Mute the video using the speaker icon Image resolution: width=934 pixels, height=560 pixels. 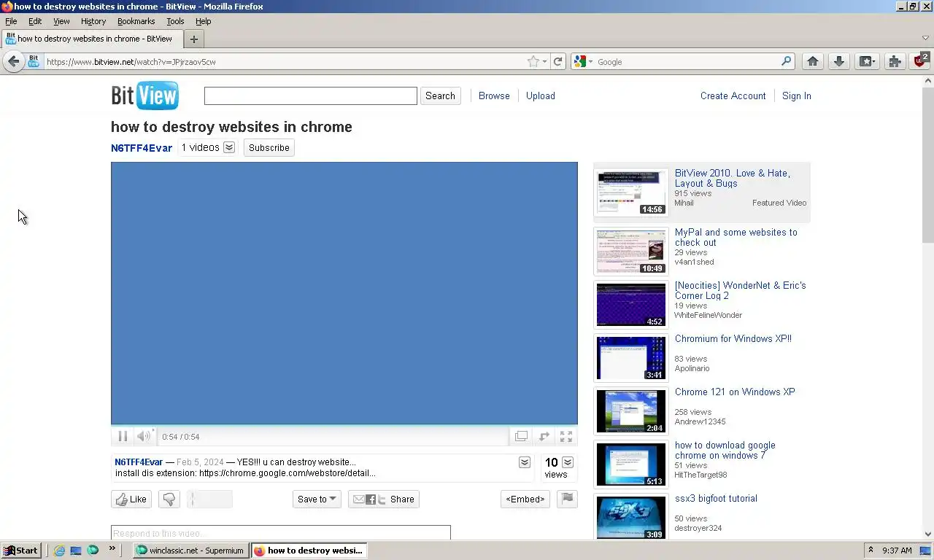click(144, 437)
